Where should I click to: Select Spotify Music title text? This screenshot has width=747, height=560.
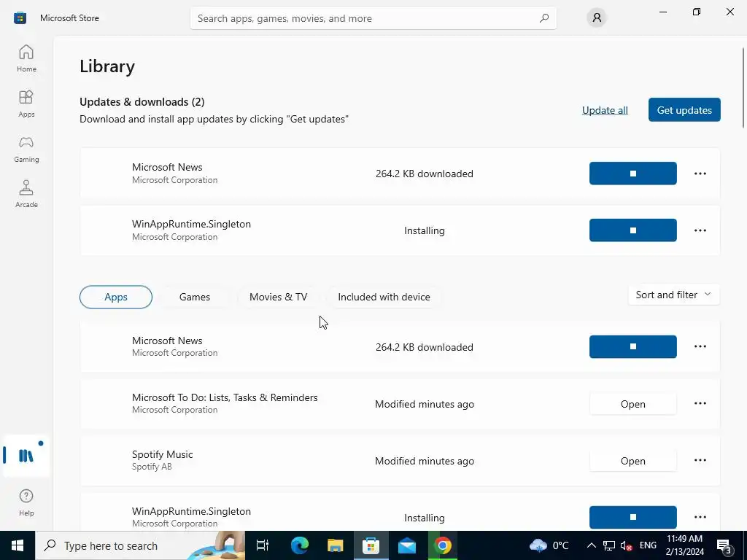tap(163, 454)
